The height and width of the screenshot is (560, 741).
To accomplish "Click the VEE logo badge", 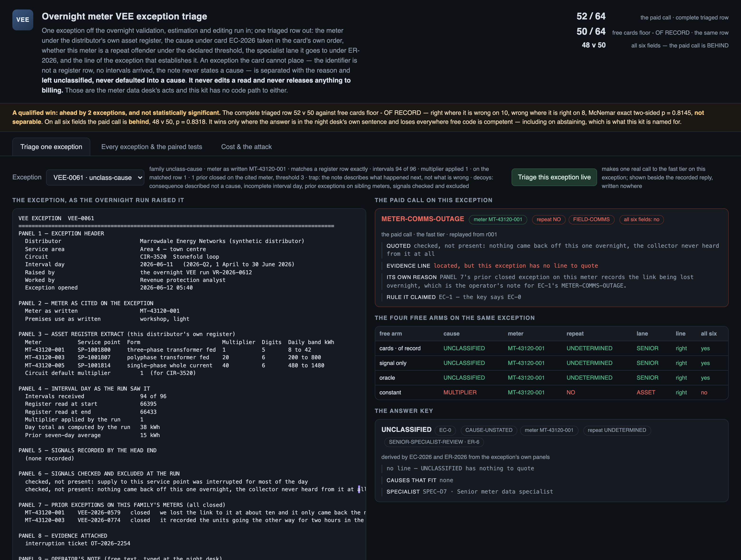I will click(x=23, y=20).
